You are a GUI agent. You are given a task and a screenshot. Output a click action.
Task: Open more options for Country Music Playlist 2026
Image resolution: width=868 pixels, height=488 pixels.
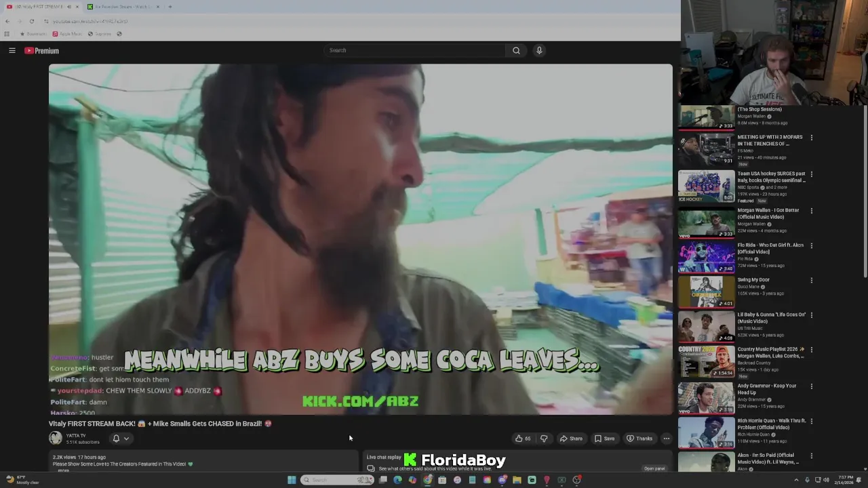pyautogui.click(x=811, y=350)
